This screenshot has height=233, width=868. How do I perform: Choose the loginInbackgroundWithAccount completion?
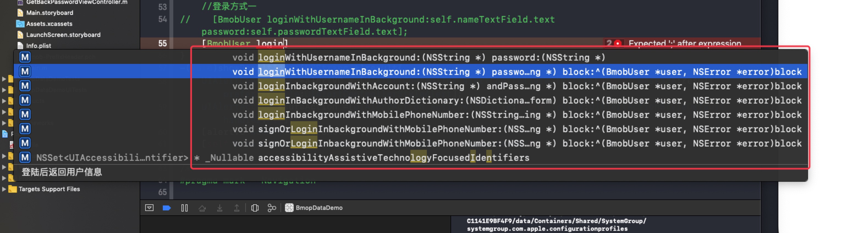(411, 86)
